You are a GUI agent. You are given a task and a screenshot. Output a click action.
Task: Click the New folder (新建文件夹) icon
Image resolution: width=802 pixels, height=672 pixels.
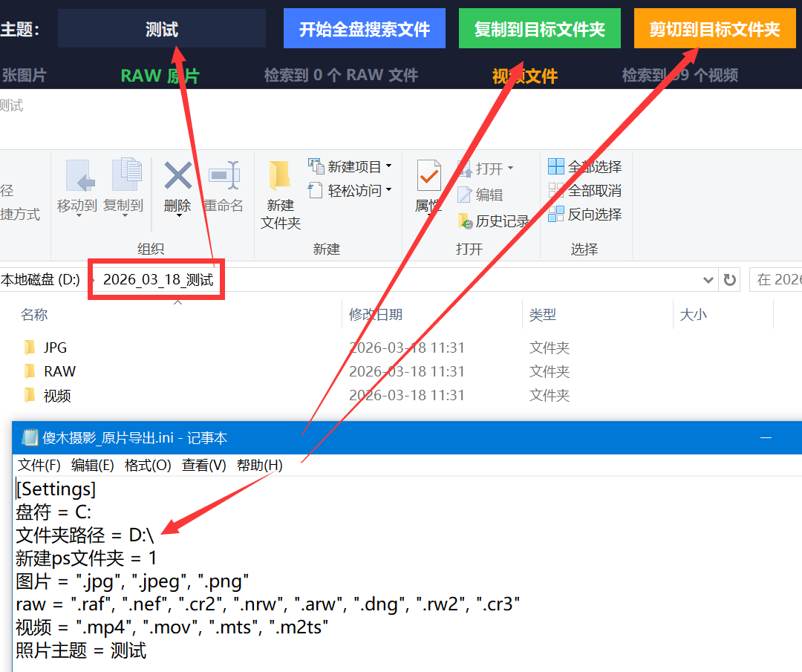point(280,177)
